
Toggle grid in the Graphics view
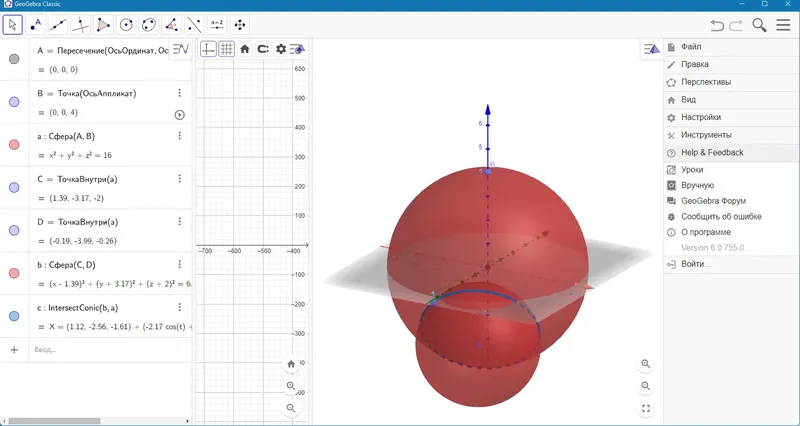pyautogui.click(x=227, y=49)
